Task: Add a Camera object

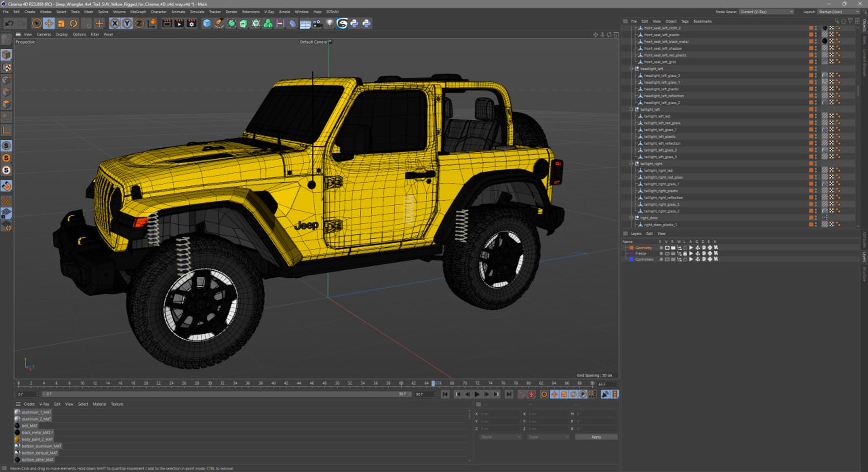Action: click(317, 24)
